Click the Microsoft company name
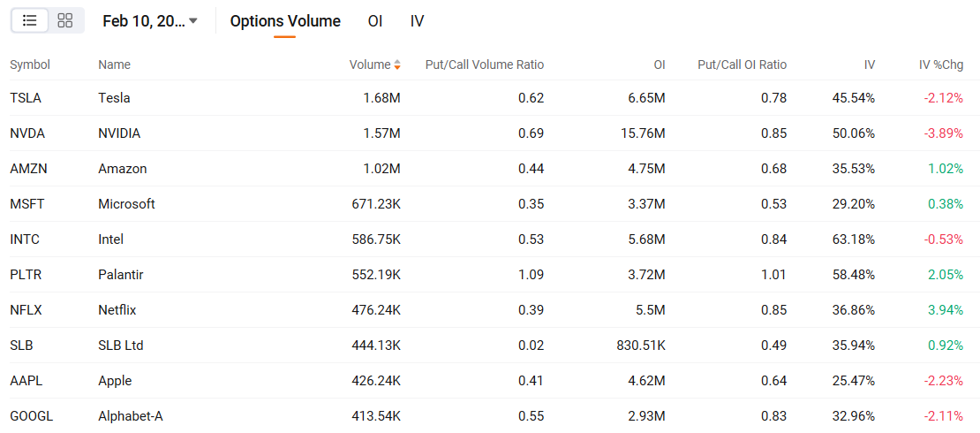Image resolution: width=980 pixels, height=433 pixels. (126, 204)
